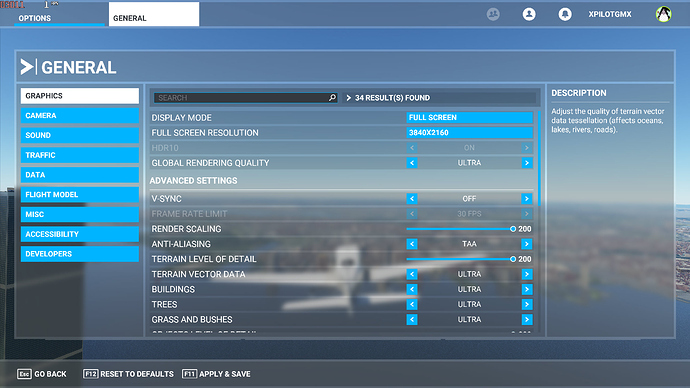
Task: Toggle V-Sync with its right arrow
Action: tap(526, 199)
